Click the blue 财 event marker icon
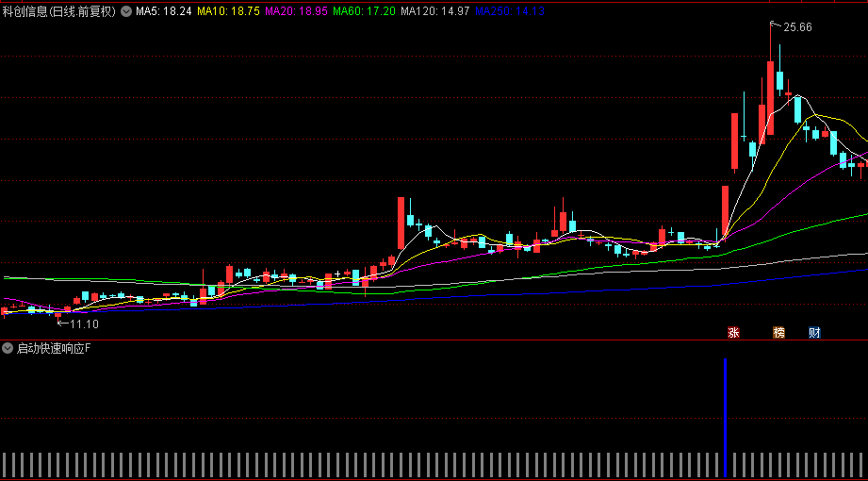The height and width of the screenshot is (481, 868). [814, 333]
